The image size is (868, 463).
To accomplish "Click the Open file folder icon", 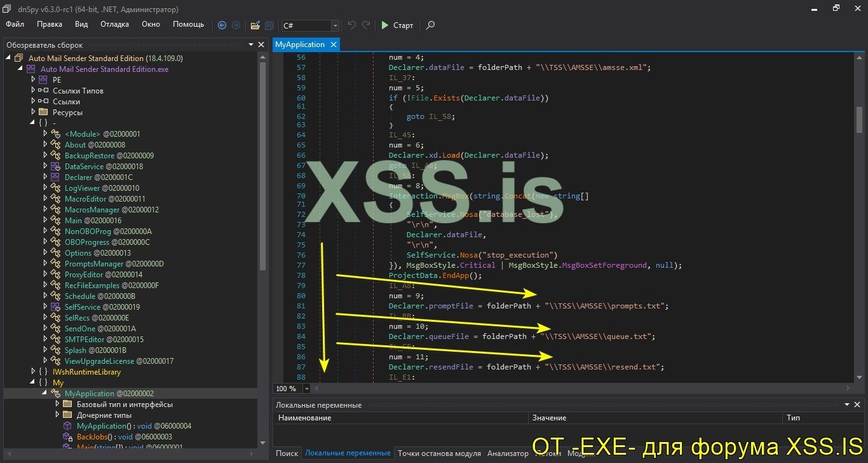I will [255, 25].
